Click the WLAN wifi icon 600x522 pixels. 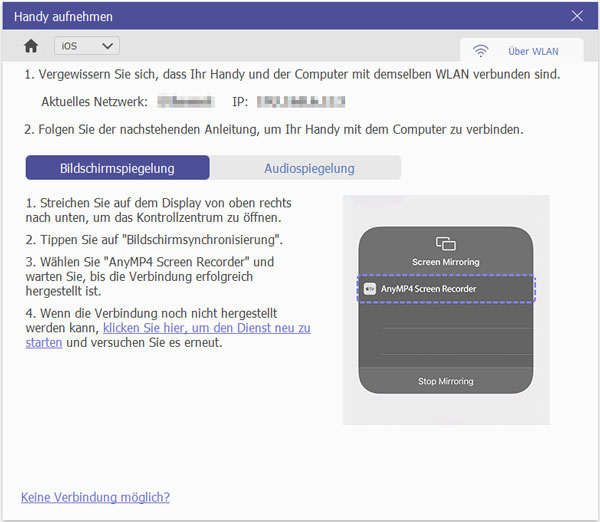(x=481, y=51)
